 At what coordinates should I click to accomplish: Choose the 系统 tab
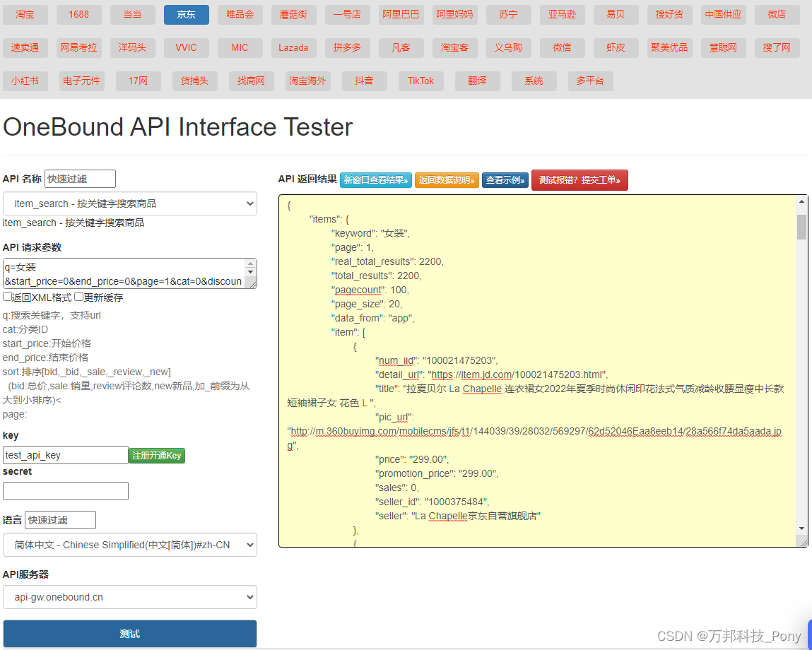pyautogui.click(x=534, y=81)
